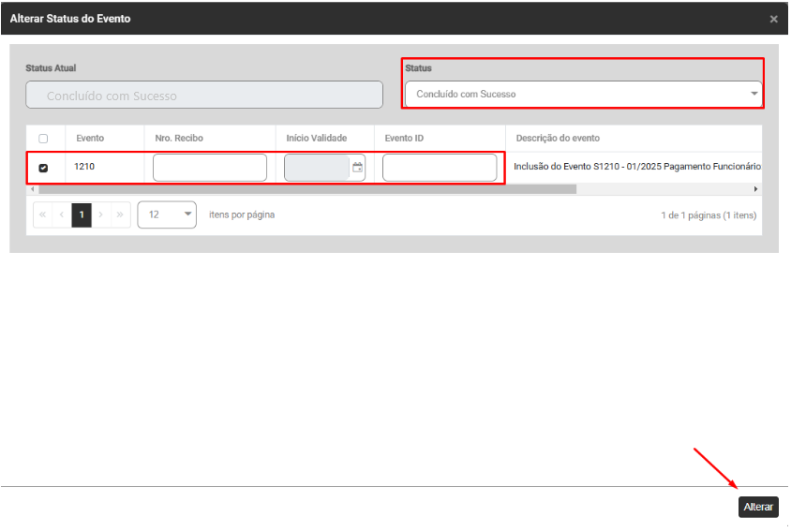
Task: Click the Alterar button
Action: click(758, 507)
